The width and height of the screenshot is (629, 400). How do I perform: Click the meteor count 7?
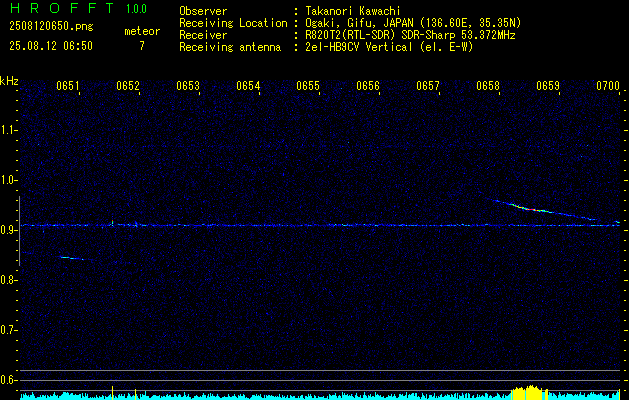pyautogui.click(x=142, y=46)
